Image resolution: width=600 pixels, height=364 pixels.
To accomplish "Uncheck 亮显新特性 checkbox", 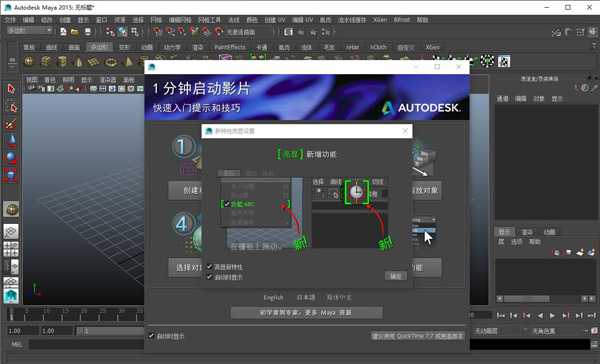I will (209, 266).
